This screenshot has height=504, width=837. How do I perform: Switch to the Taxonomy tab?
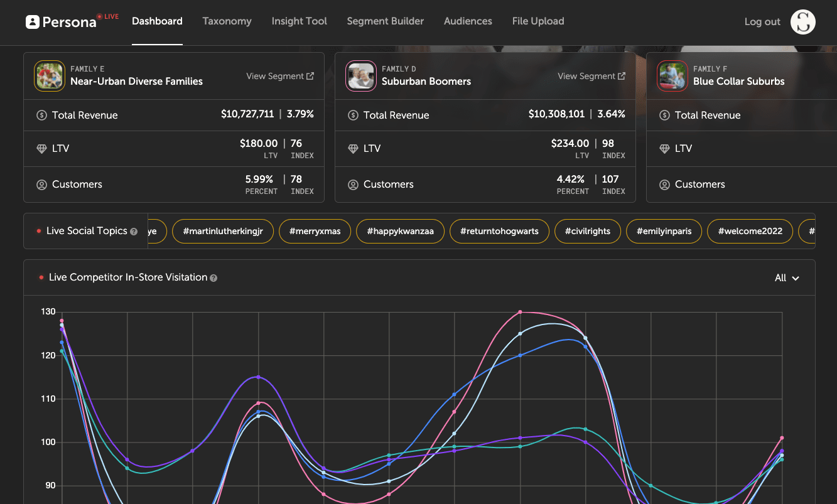(227, 21)
